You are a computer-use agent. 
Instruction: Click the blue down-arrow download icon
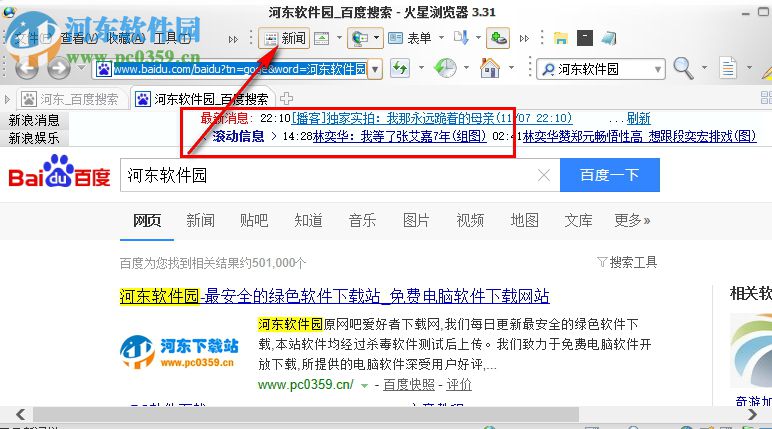pos(461,37)
